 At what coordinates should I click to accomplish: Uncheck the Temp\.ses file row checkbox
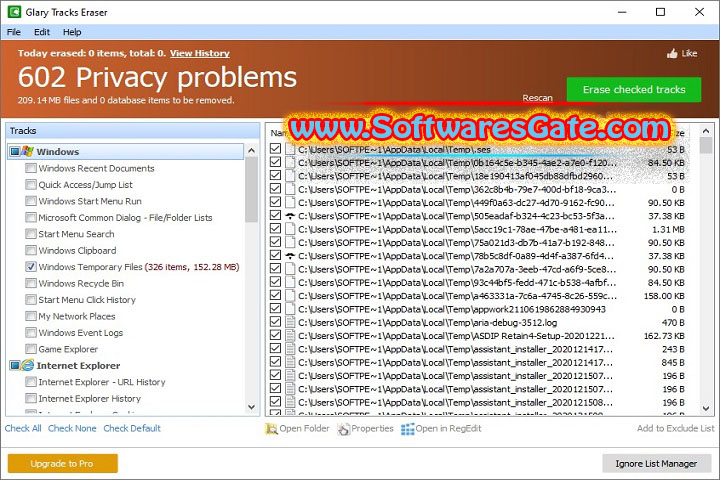click(276, 149)
